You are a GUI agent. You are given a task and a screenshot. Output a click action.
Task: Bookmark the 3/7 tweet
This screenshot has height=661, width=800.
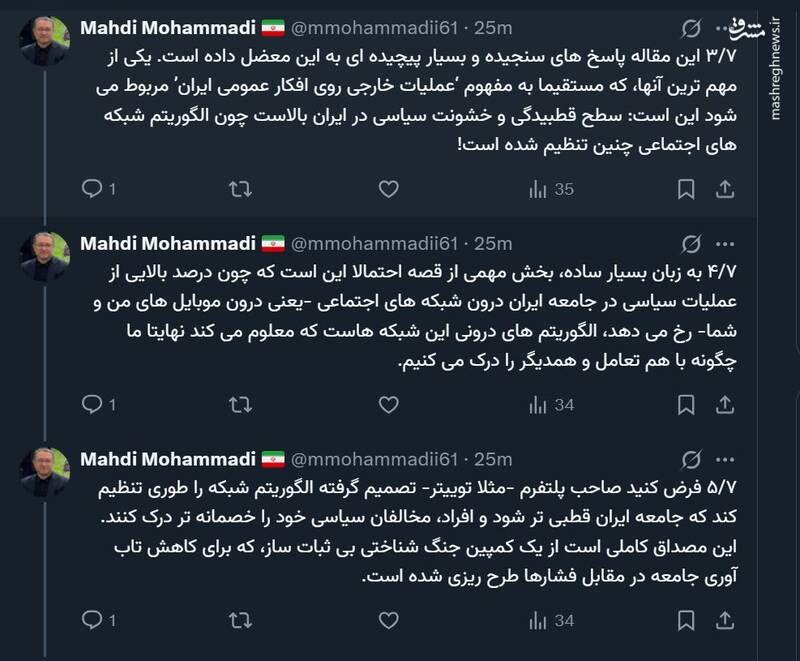point(686,188)
